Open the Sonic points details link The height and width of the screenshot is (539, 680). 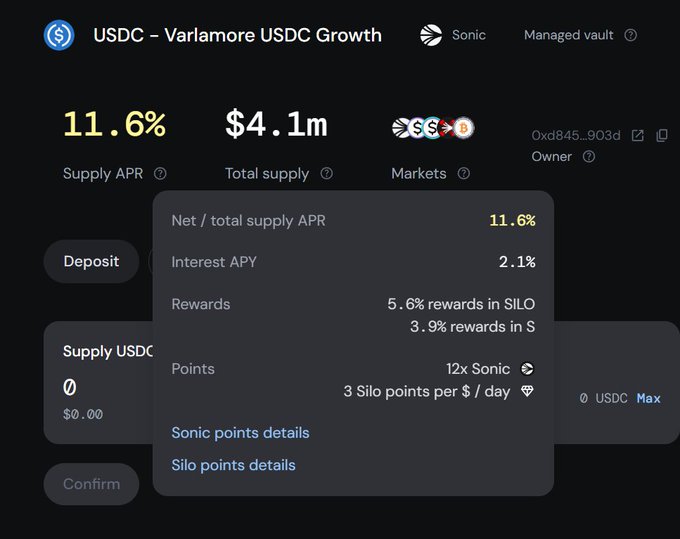click(x=240, y=433)
